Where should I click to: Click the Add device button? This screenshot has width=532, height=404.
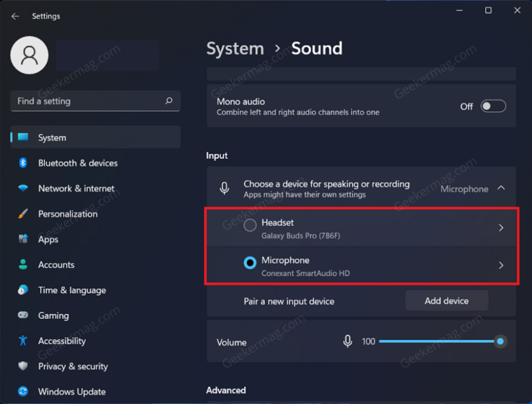click(x=446, y=301)
